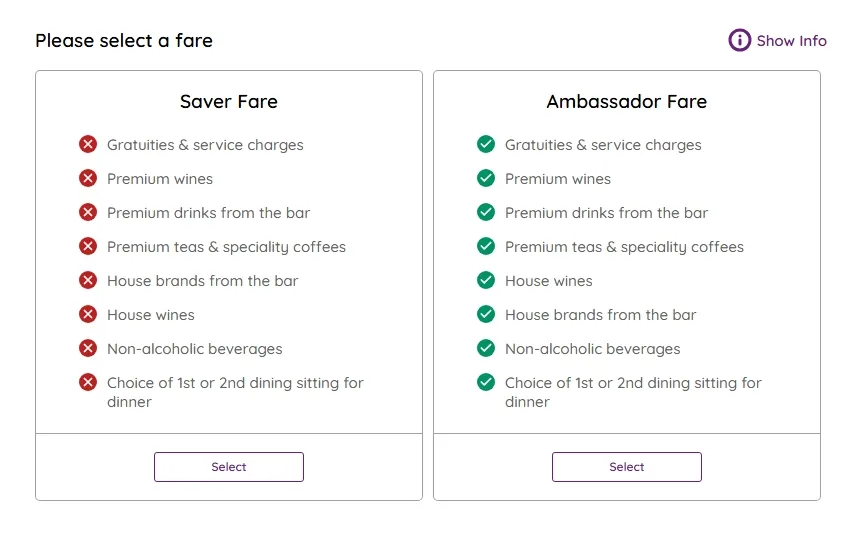Click green check beside Ambassador Premium teas & speciality coffees

[x=486, y=247]
